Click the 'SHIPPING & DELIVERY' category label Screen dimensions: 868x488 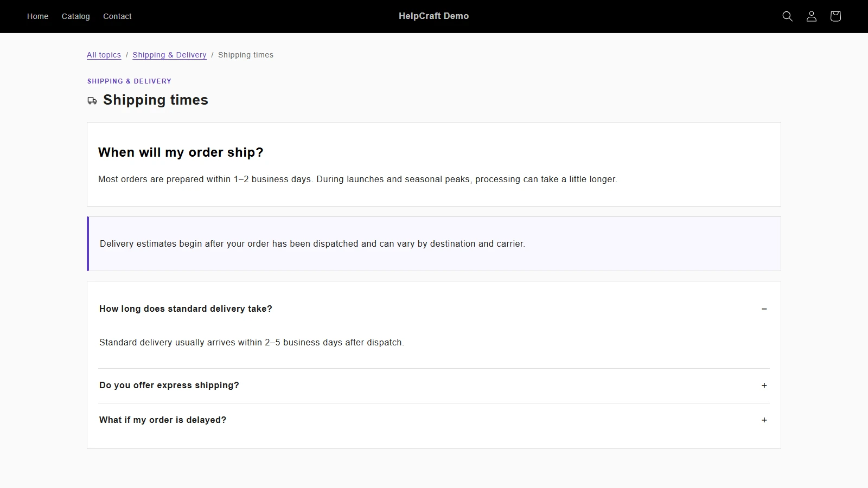pos(129,81)
